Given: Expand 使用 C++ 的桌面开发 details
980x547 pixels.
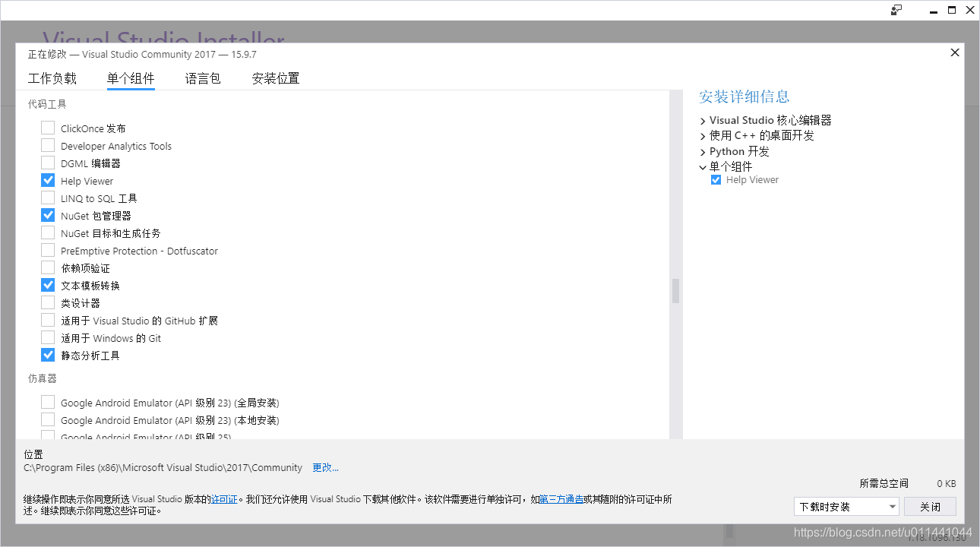Looking at the screenshot, I should 703,136.
